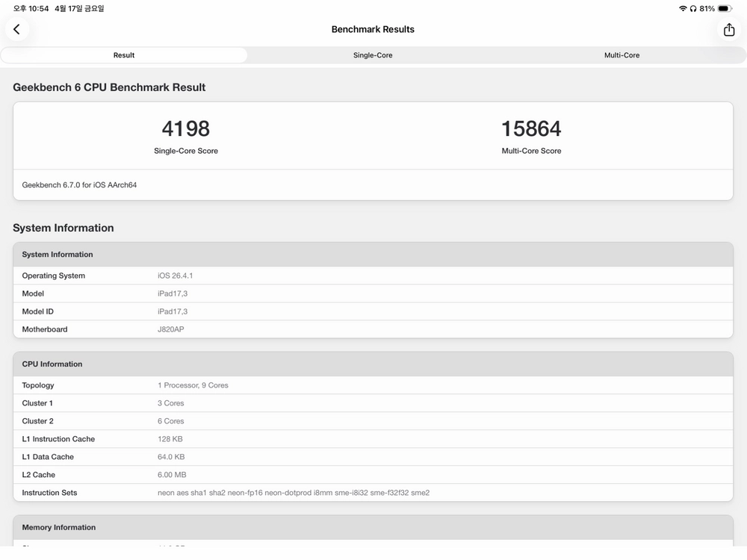The image size is (747, 560).
Task: Tap Geekbench 6.7.0 for iOS AArch64 text
Action: tap(79, 184)
